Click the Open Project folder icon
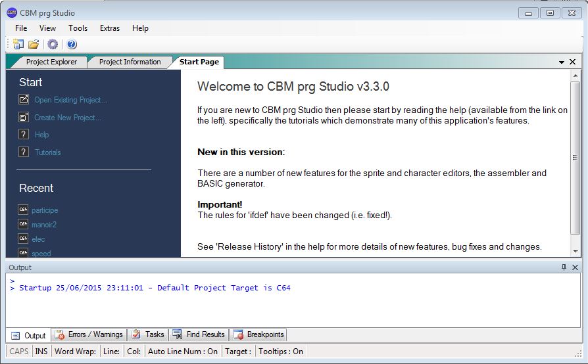 pos(34,44)
